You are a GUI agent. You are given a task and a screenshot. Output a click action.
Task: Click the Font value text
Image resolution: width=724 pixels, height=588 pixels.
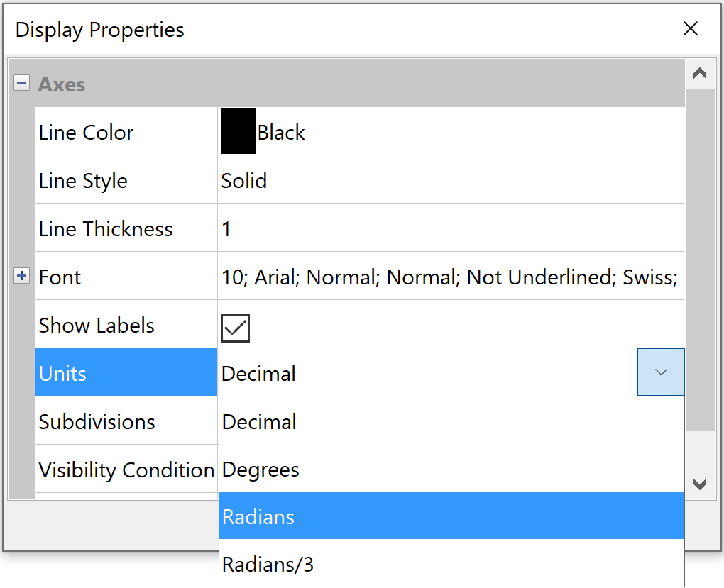tap(449, 277)
